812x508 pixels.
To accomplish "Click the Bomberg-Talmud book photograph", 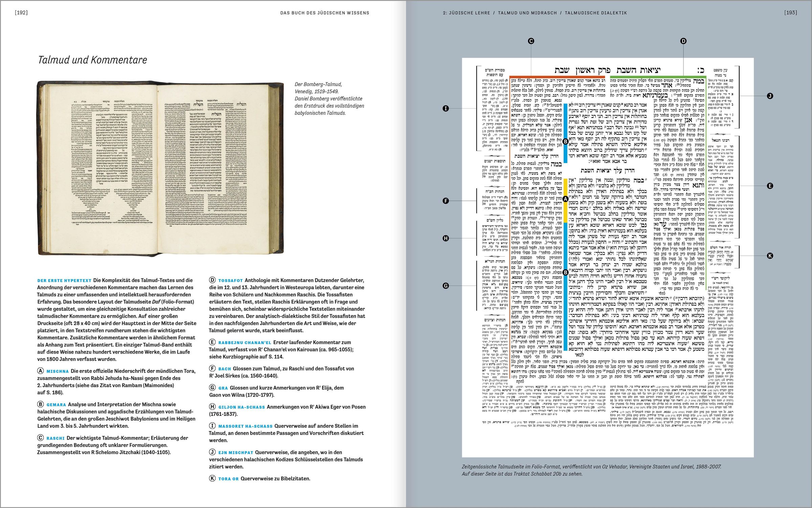I will point(160,168).
